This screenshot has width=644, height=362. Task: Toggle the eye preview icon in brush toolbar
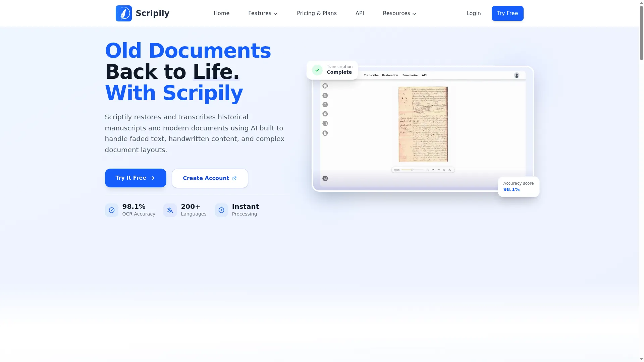click(x=444, y=170)
